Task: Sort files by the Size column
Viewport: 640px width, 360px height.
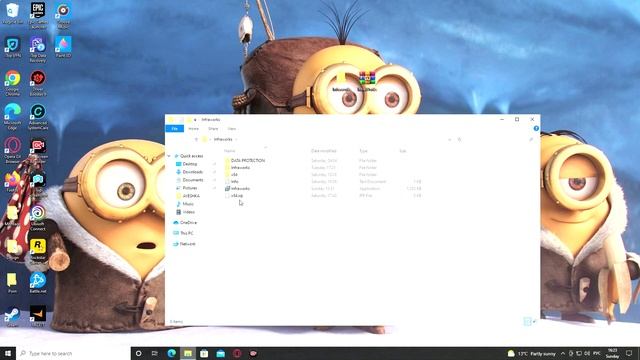Action: coord(403,151)
